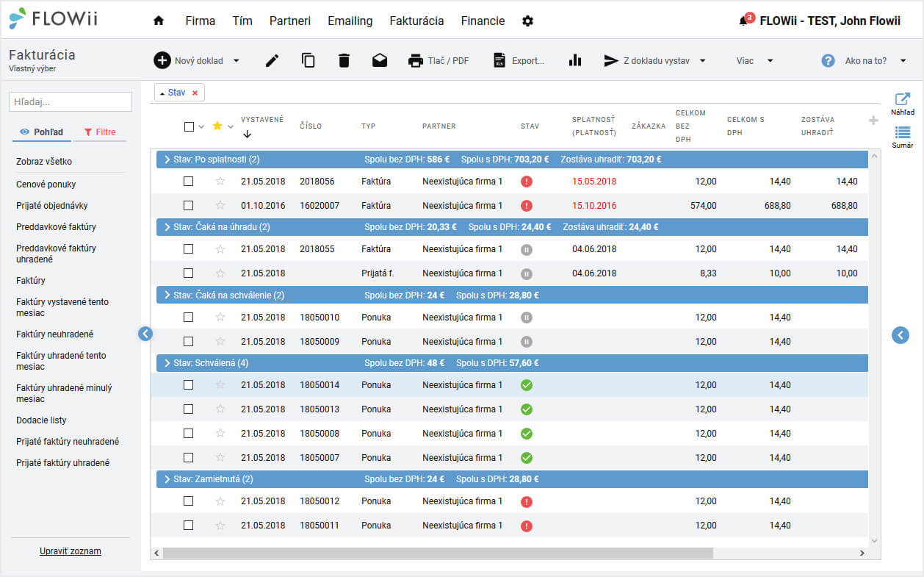Toggle the select-all header checkbox
This screenshot has height=577, width=924.
[x=189, y=126]
